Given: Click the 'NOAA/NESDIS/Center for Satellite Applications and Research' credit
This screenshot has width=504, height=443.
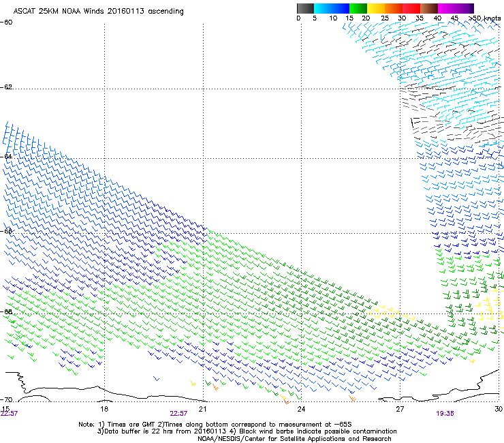Looking at the screenshot, I should point(294,439).
